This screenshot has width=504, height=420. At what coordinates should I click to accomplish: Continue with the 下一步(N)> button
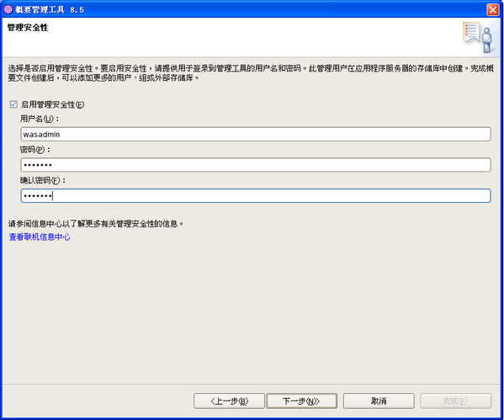pyautogui.click(x=301, y=401)
